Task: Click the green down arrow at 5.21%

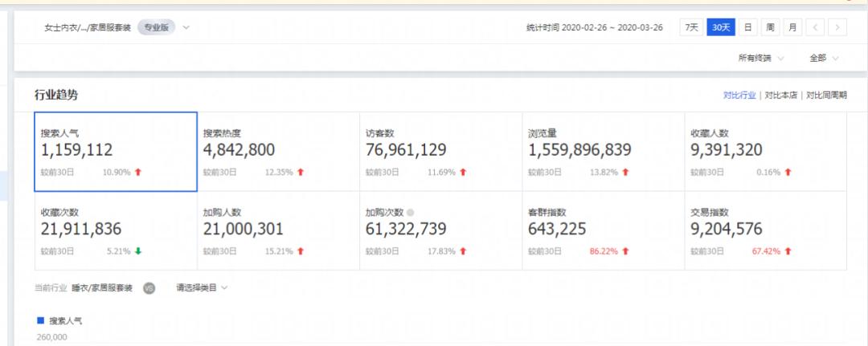Action: pyautogui.click(x=138, y=251)
